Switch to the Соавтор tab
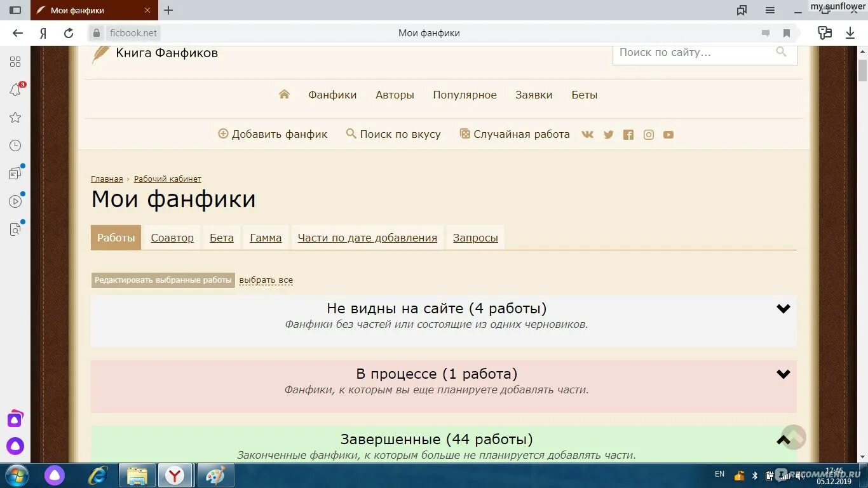The image size is (868, 488). click(x=172, y=238)
